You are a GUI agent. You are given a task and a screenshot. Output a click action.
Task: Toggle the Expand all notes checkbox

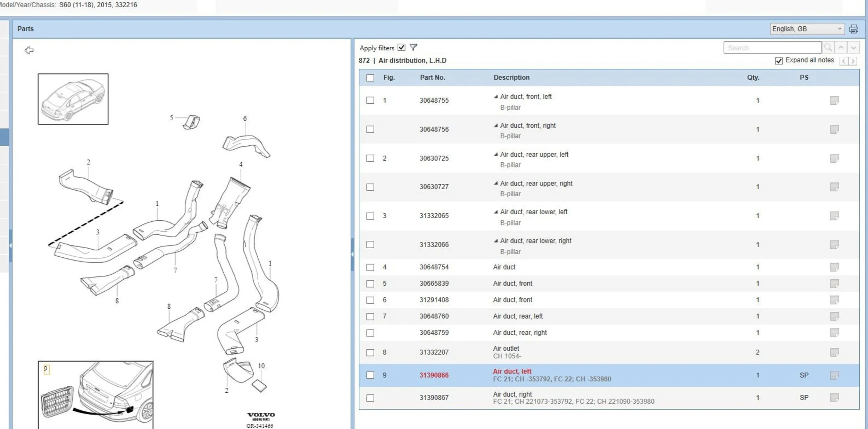pos(779,61)
